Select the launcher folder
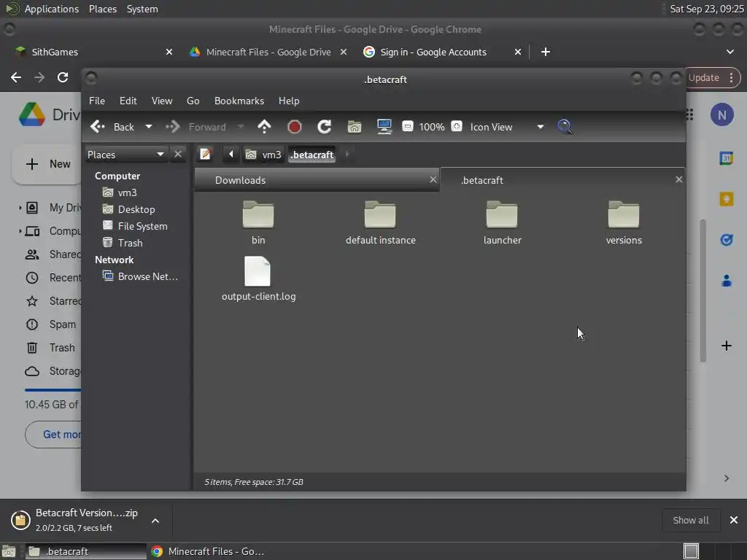This screenshot has height=560, width=747. pos(502,223)
